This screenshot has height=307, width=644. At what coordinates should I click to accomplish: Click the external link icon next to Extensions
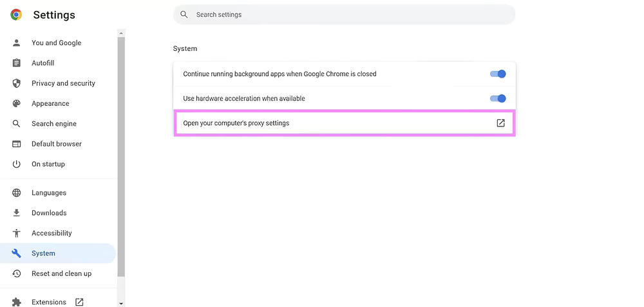(79, 302)
